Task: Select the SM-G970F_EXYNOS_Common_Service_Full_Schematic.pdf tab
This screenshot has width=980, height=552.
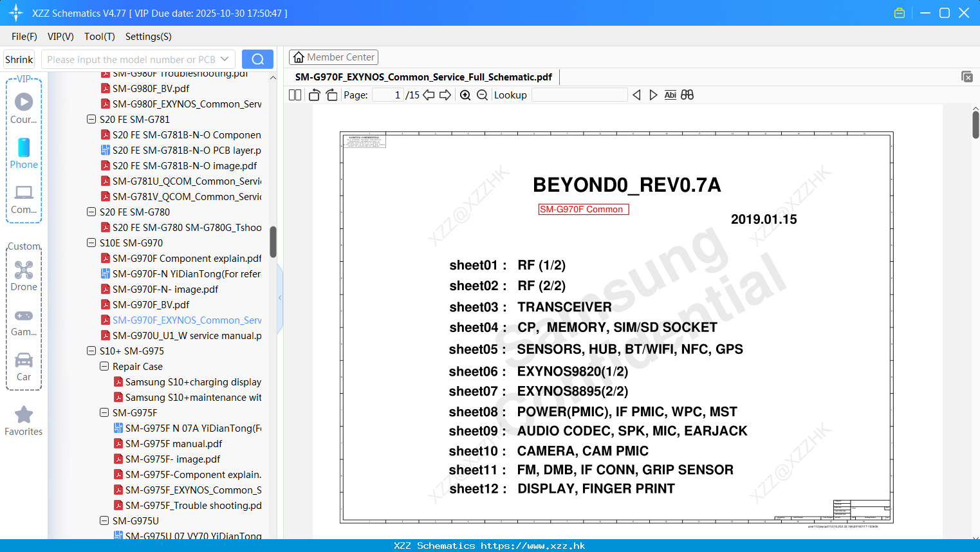Action: pyautogui.click(x=423, y=77)
